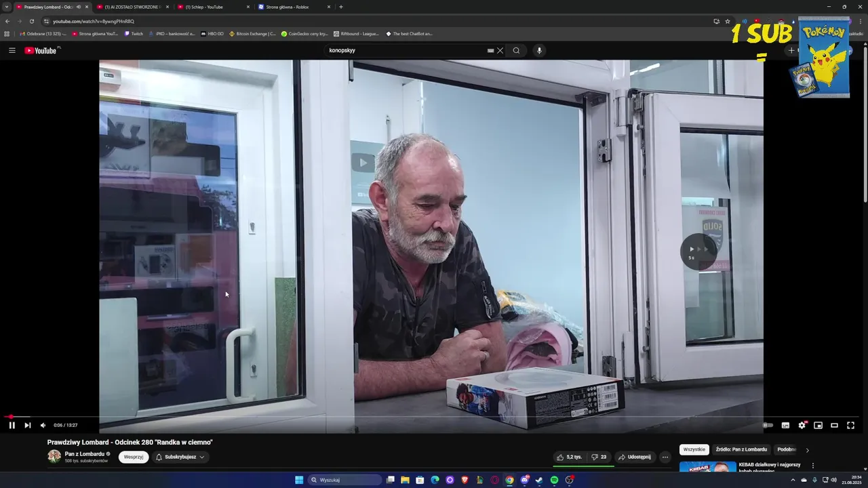Open a new browser tab
Image resolution: width=868 pixels, height=488 pixels.
[341, 7]
